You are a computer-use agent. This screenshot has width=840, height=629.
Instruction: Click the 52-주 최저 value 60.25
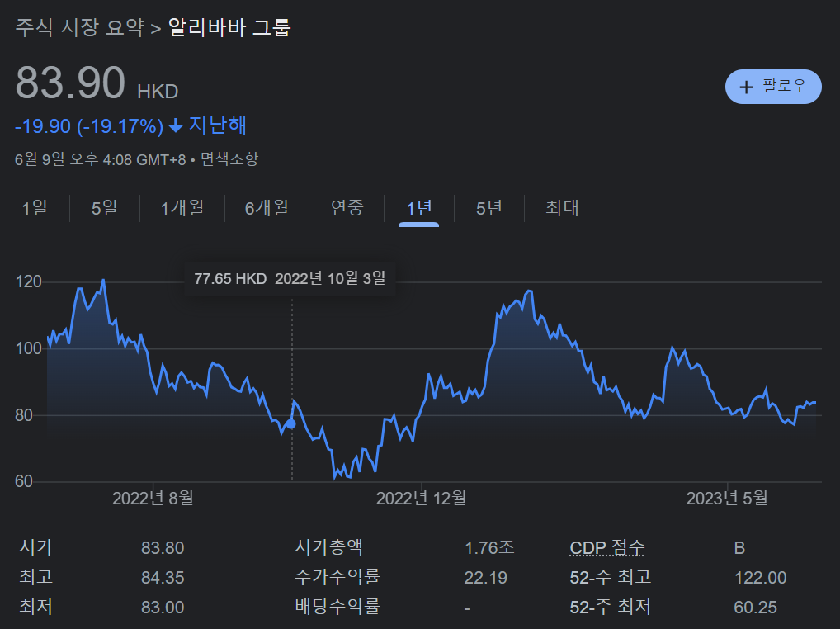(x=755, y=608)
